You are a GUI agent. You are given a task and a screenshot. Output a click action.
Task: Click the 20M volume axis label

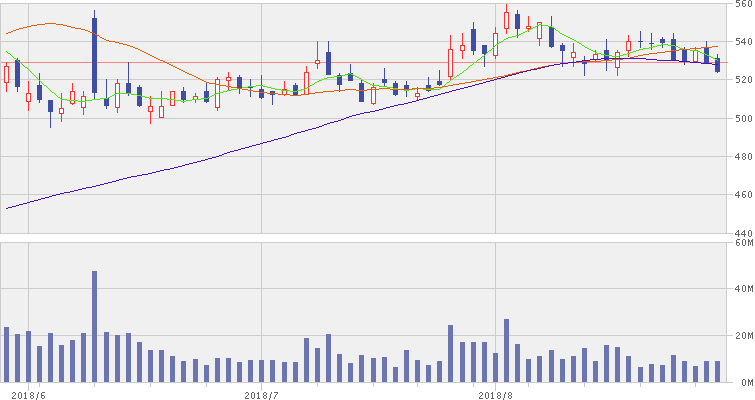741,335
